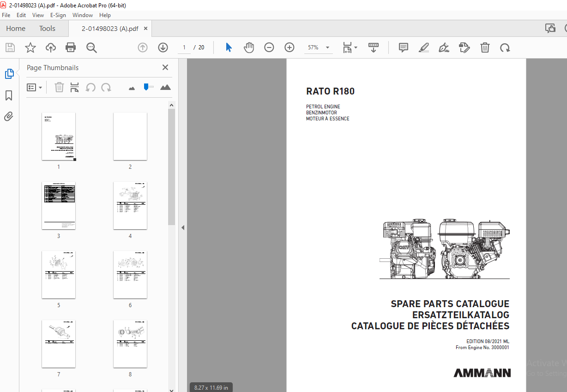Go to previous page using up arrow
Image resolution: width=567 pixels, height=392 pixels.
[x=143, y=48]
